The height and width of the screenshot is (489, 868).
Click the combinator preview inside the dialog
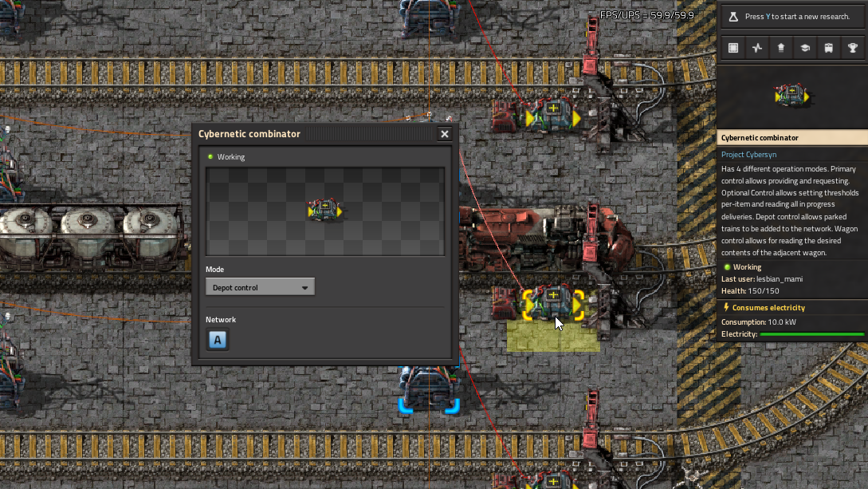325,211
